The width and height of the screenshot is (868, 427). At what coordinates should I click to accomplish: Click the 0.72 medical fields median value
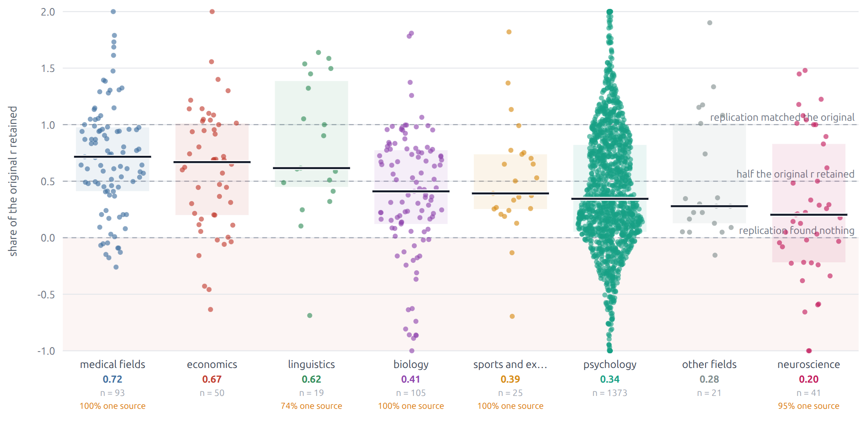[112, 379]
